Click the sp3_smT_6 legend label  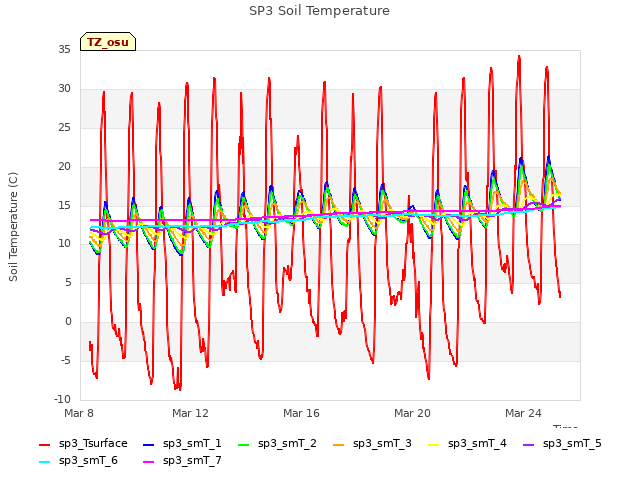[88, 460]
